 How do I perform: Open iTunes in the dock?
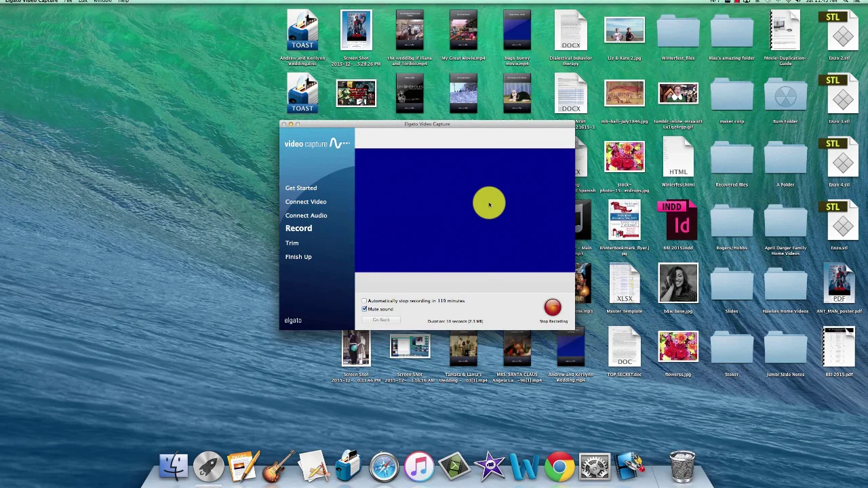point(419,466)
